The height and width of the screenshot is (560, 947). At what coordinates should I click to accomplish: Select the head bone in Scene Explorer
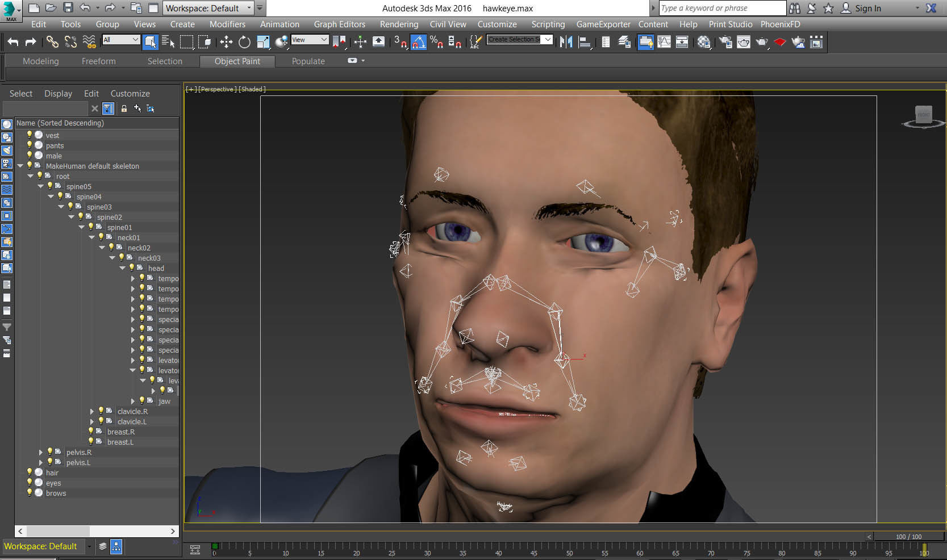[x=156, y=268]
